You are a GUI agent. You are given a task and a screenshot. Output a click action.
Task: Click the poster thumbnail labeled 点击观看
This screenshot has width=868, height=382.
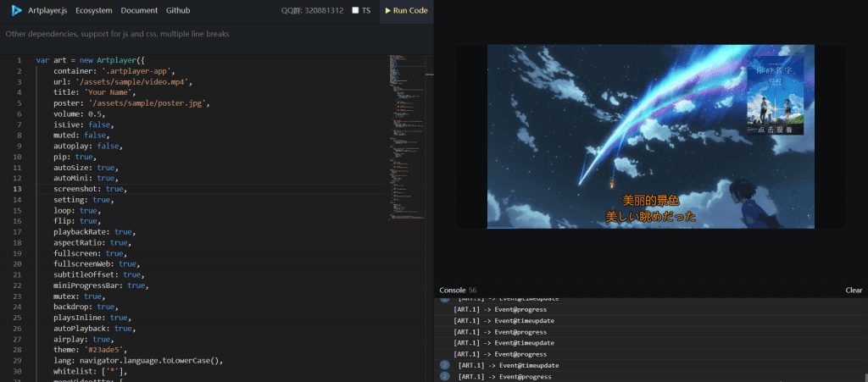click(775, 96)
